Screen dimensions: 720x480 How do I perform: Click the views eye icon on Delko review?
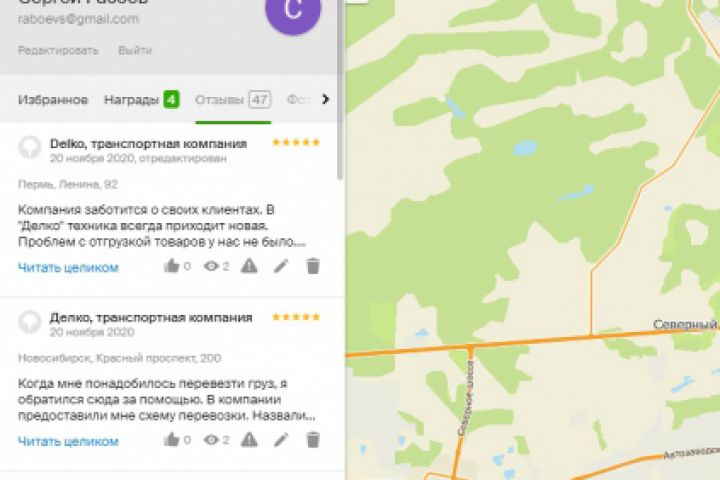211,266
